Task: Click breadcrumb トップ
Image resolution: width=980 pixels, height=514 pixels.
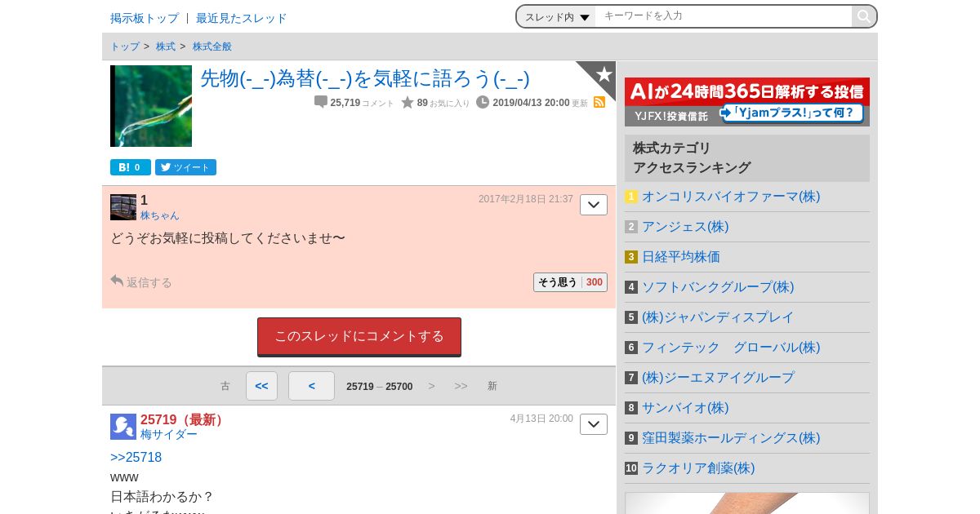Action: coord(125,47)
